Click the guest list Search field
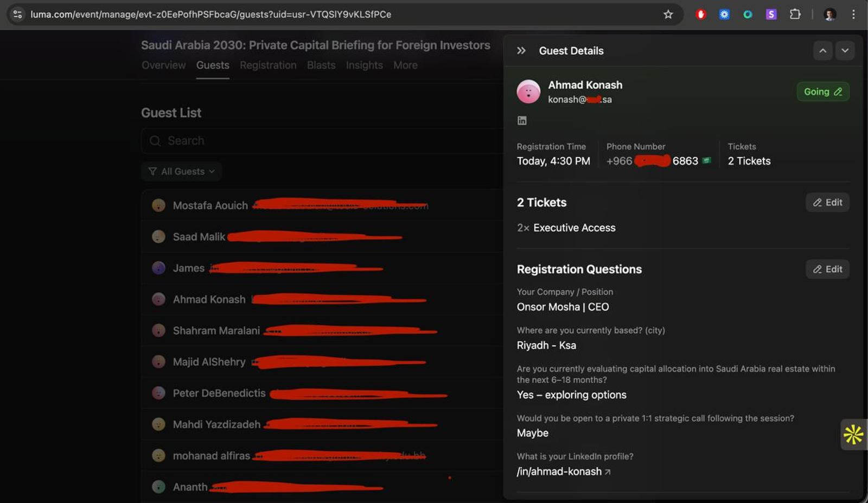This screenshot has width=868, height=503. pyautogui.click(x=323, y=141)
